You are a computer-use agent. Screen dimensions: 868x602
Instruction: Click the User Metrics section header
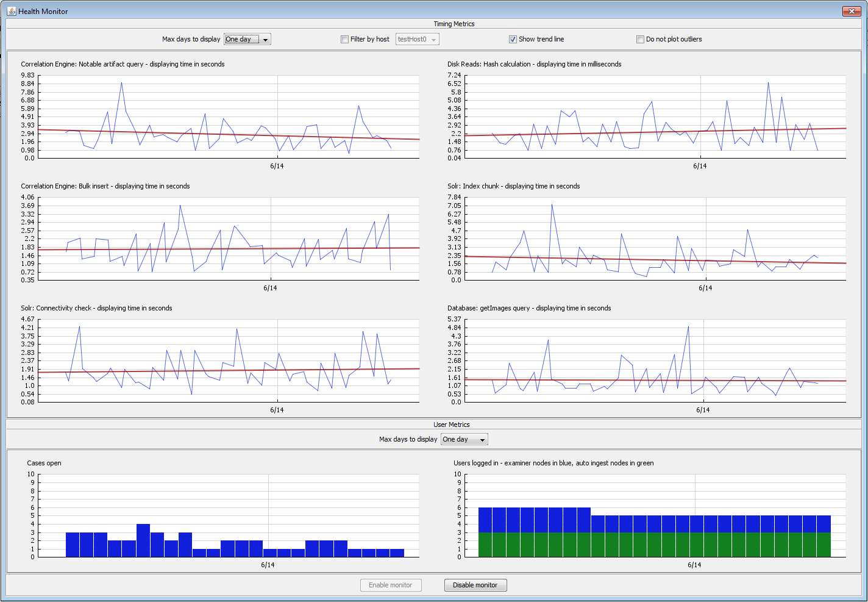coord(451,425)
